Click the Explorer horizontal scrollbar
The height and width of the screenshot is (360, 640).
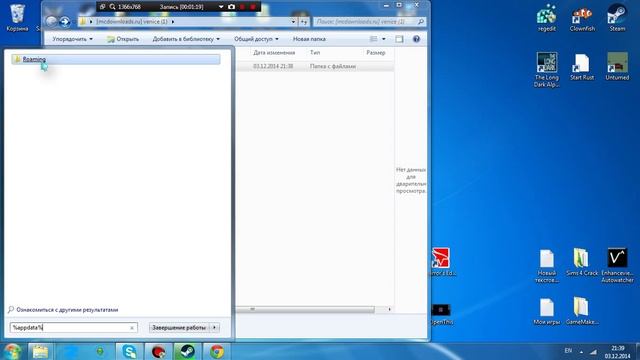click(x=306, y=309)
